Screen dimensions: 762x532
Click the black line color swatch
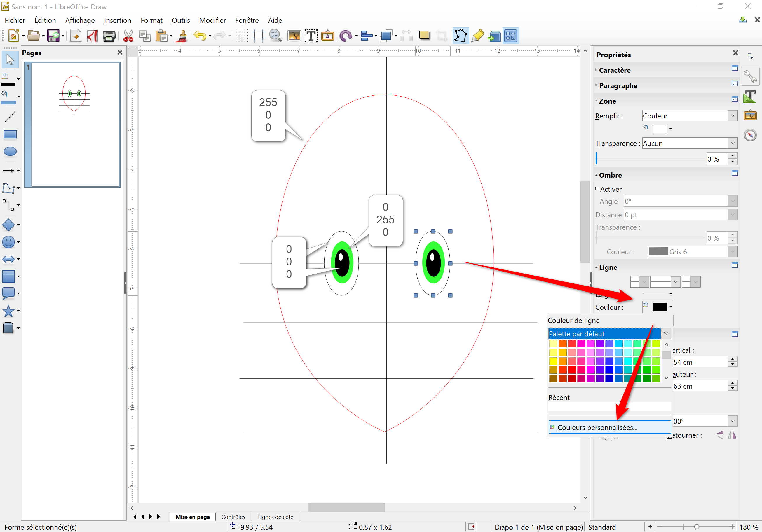(660, 307)
